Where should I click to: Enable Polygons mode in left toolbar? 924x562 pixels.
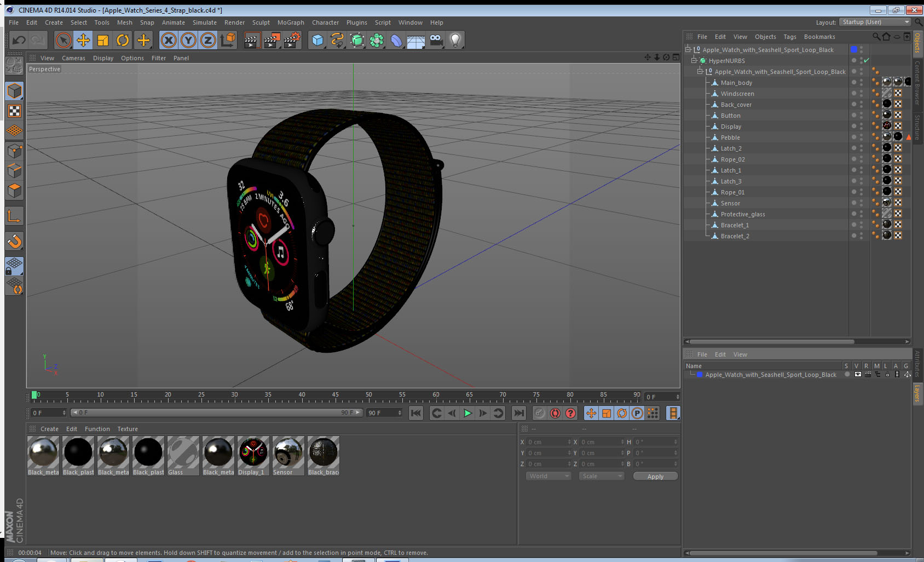click(14, 190)
